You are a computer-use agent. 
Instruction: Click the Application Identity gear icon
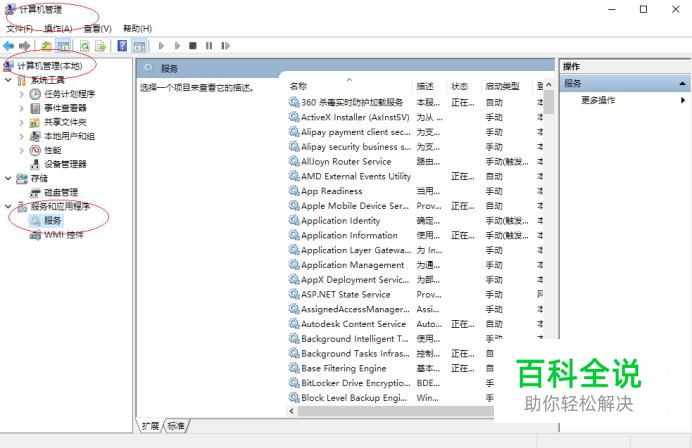pos(294,220)
